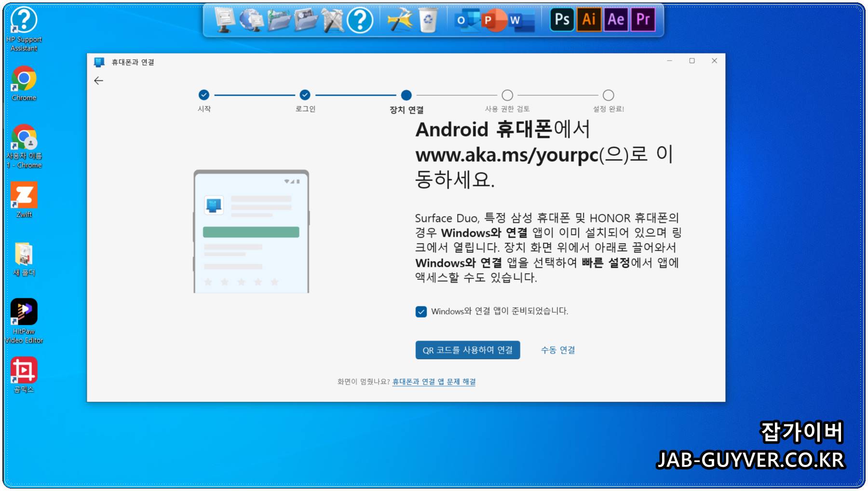Screen dimensions: 868x491
Task: Open the yellow hammer dock settings icon
Action: (401, 20)
